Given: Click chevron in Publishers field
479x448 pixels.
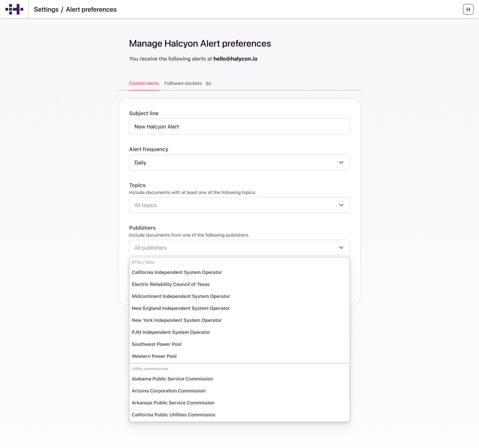Looking at the screenshot, I should coord(341,248).
